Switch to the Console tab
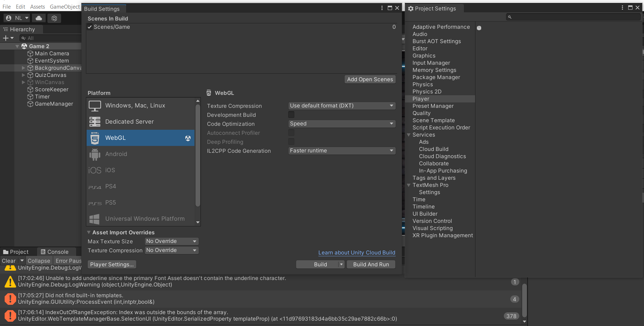Viewport: 644px width, 326px height. pos(55,252)
